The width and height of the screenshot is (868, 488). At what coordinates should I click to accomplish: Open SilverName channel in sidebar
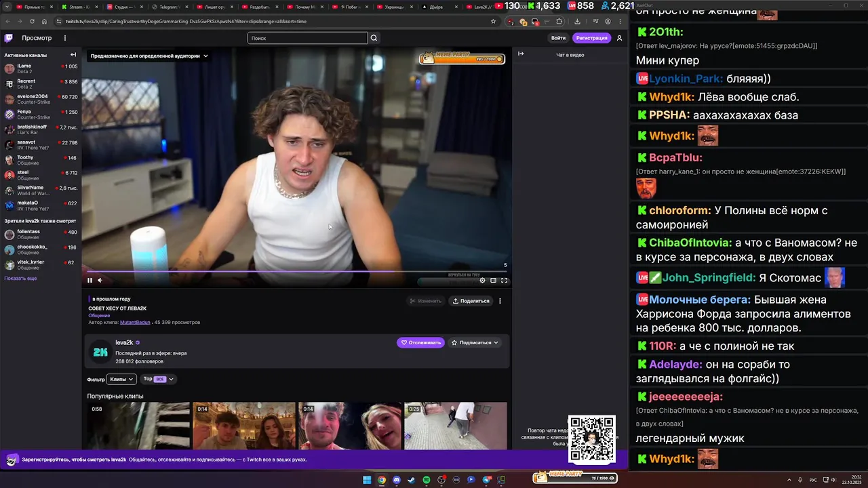41,190
